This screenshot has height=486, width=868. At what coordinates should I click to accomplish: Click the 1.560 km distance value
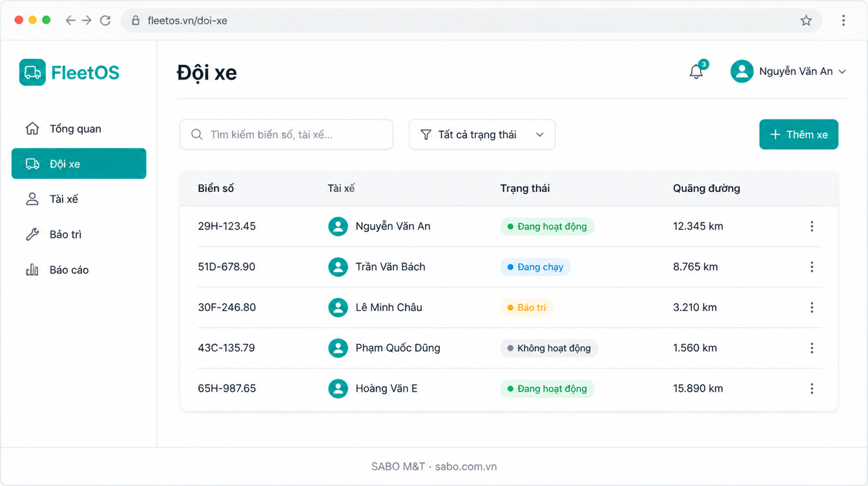point(695,348)
